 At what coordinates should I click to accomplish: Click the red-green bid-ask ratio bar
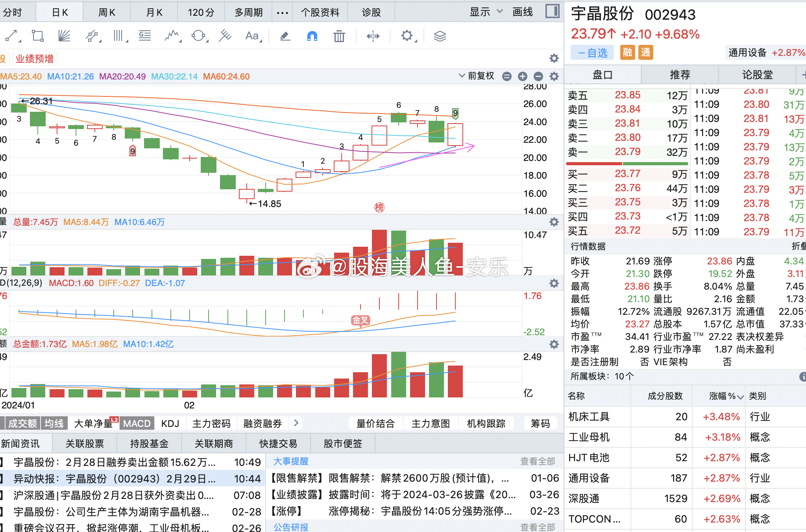[627, 163]
